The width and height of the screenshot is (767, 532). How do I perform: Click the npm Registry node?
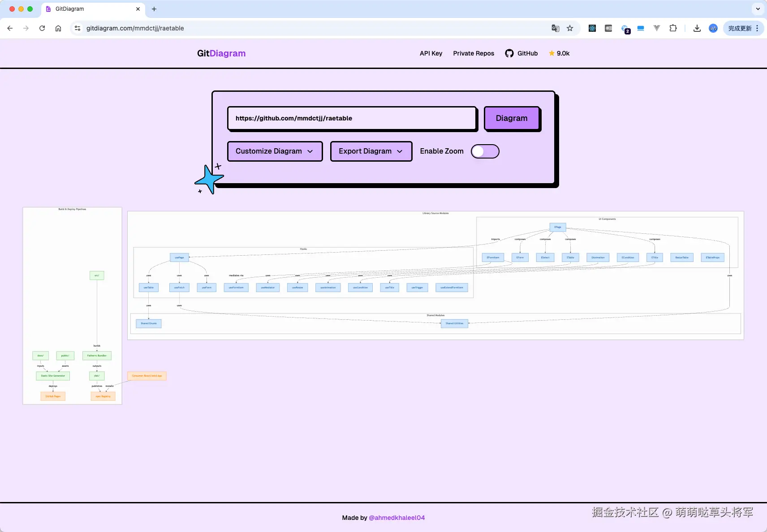[103, 396]
